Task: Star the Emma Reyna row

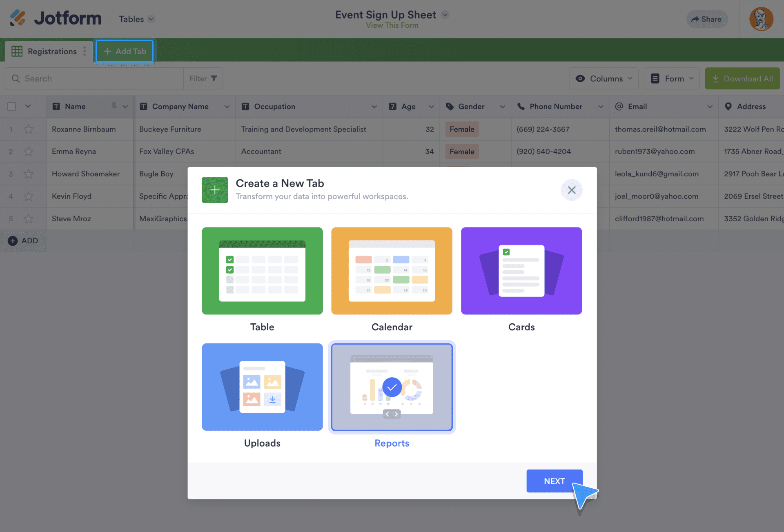Action: (x=28, y=151)
